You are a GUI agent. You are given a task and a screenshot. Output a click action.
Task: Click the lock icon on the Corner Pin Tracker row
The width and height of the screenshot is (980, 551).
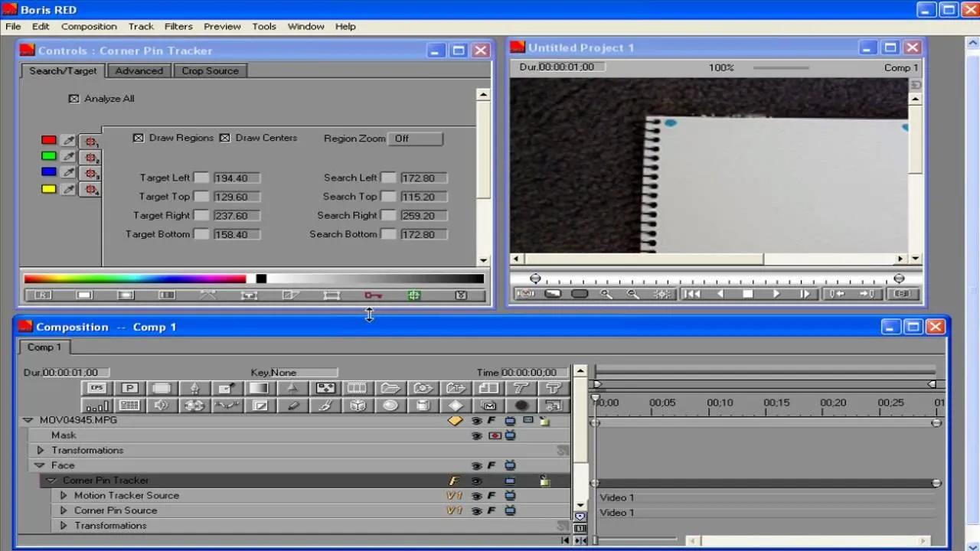(x=544, y=481)
